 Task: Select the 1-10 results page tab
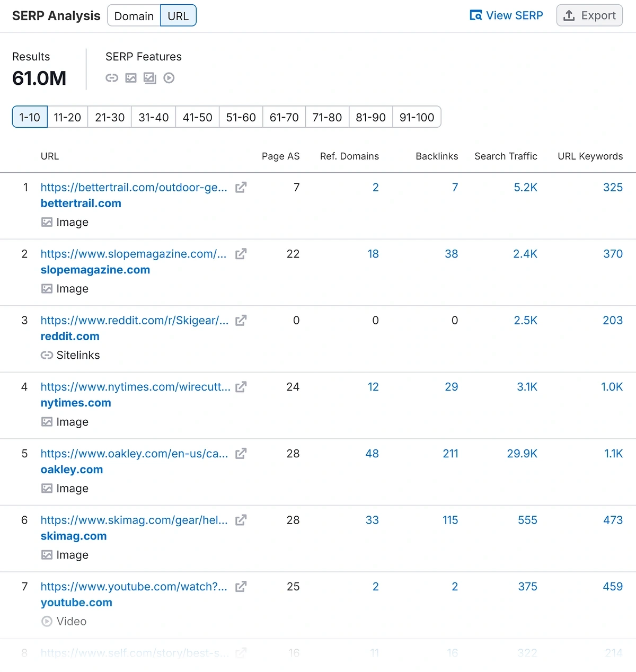pyautogui.click(x=30, y=117)
